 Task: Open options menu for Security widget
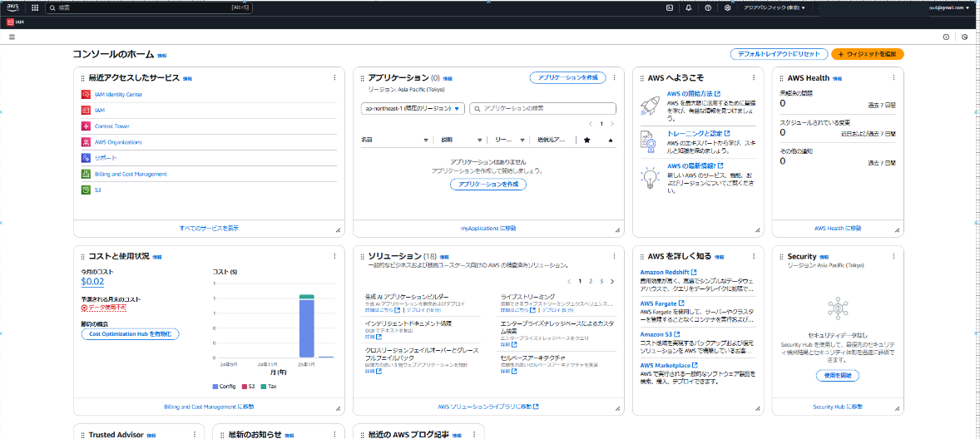click(x=893, y=257)
